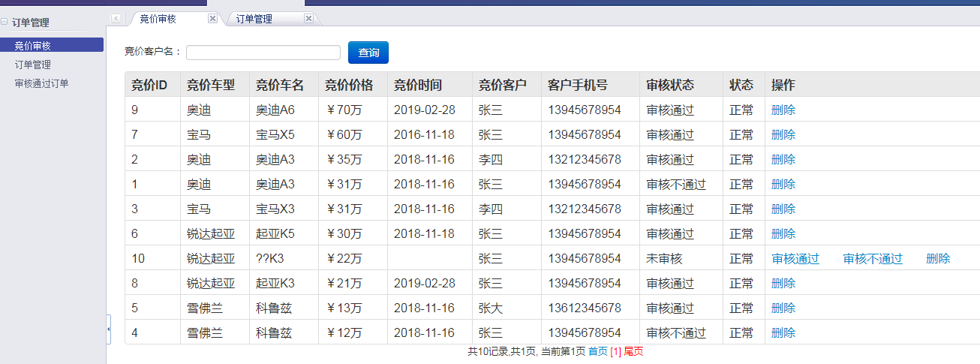
Task: Select the 宝马X5 car name cell
Action: [x=284, y=135]
